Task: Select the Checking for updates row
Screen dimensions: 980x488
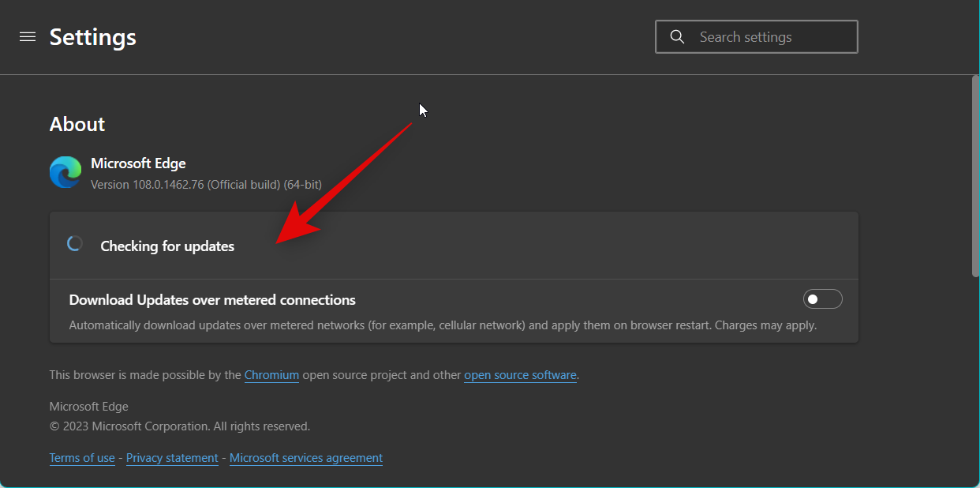Action: click(454, 246)
